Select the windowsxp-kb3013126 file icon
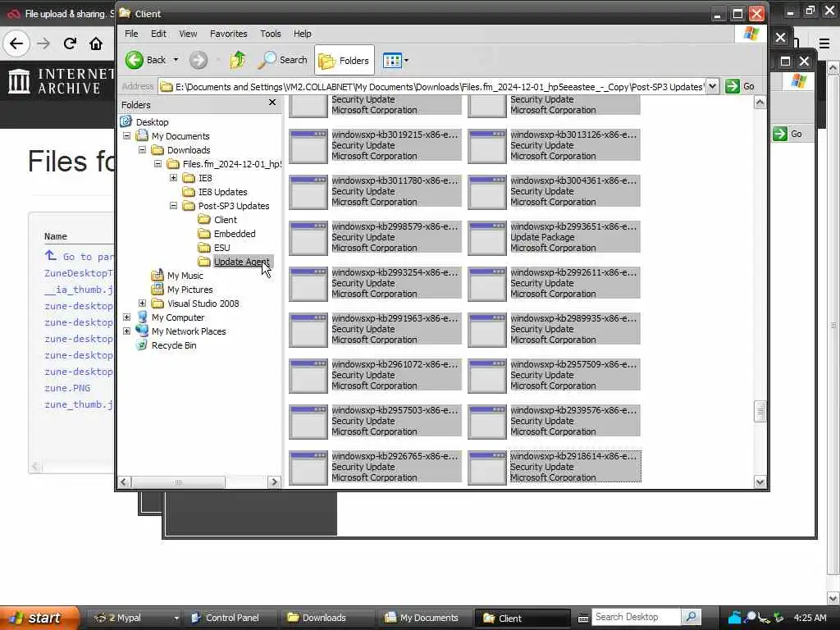This screenshot has height=630, width=840. click(487, 146)
